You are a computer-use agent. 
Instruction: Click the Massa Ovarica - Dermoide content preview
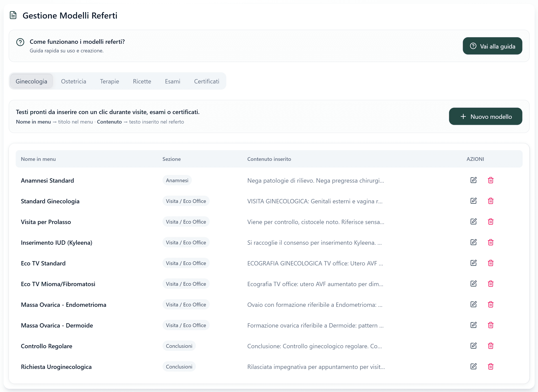click(315, 325)
